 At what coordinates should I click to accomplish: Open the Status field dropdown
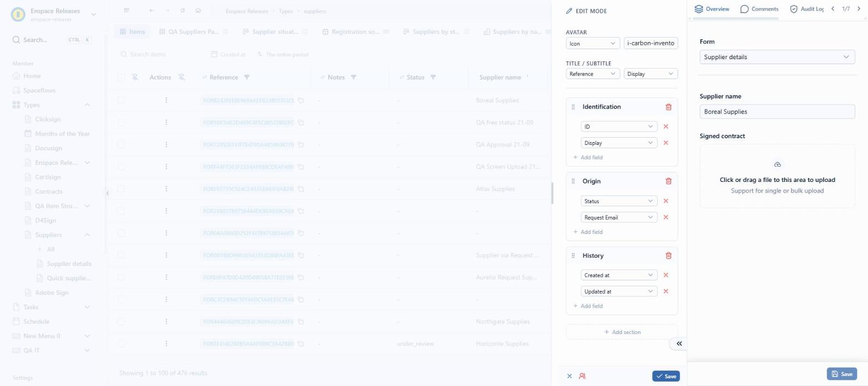coord(619,201)
